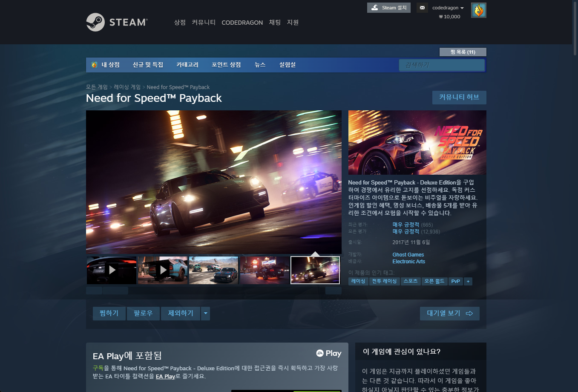Click the thumbnail strip right scroll button
This screenshot has width=578, height=392.
tap(334, 291)
